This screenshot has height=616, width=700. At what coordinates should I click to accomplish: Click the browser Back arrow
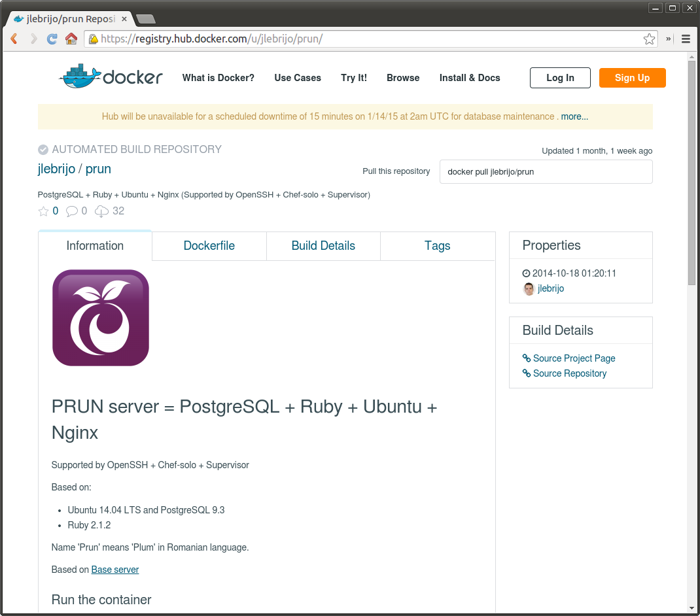[x=14, y=39]
